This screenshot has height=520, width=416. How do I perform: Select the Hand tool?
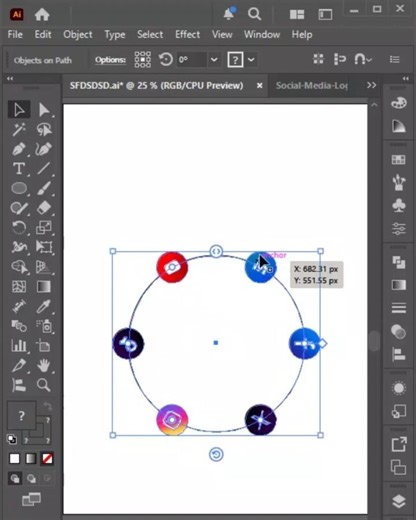(x=44, y=365)
